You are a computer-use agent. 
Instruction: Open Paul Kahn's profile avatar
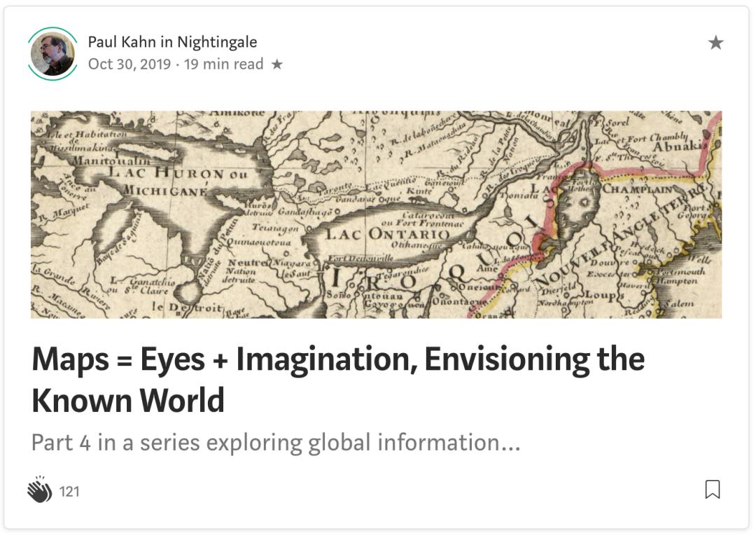52,53
